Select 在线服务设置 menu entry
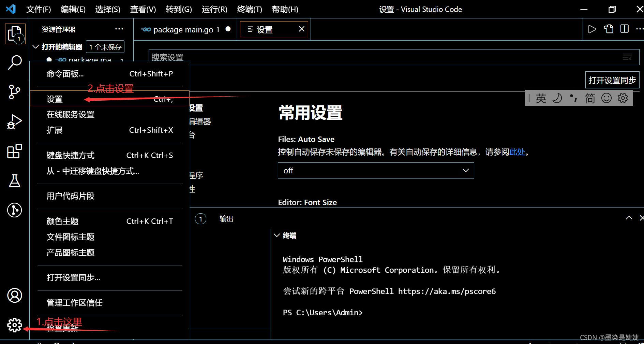The width and height of the screenshot is (644, 344). click(x=110, y=114)
